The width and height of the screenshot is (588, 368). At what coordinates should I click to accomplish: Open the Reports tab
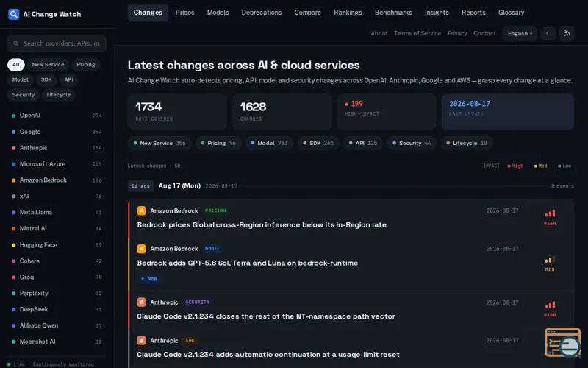pos(473,13)
